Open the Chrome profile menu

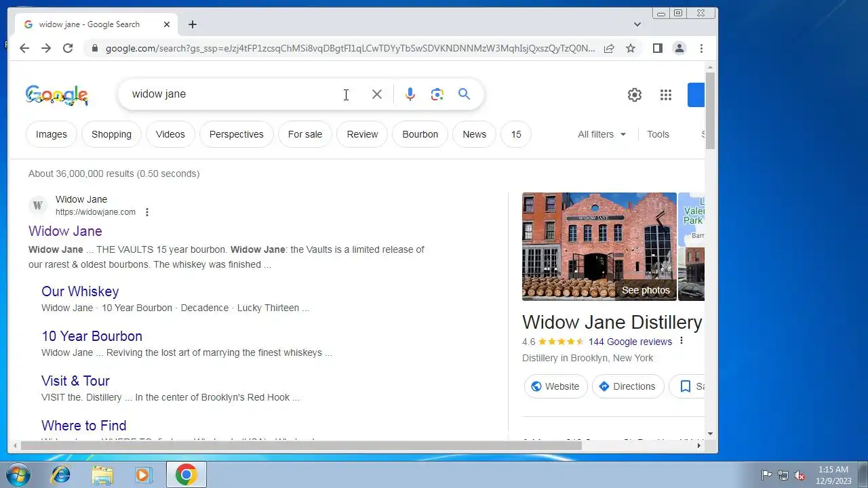679,48
